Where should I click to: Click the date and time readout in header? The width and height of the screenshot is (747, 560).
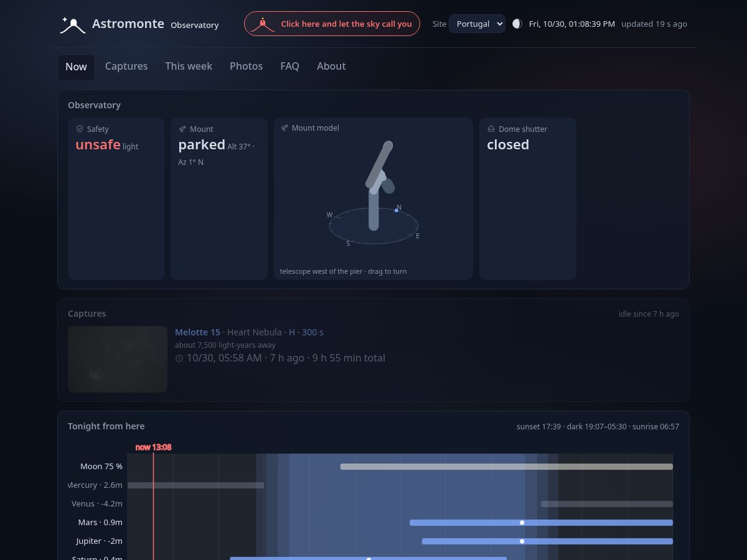click(572, 24)
